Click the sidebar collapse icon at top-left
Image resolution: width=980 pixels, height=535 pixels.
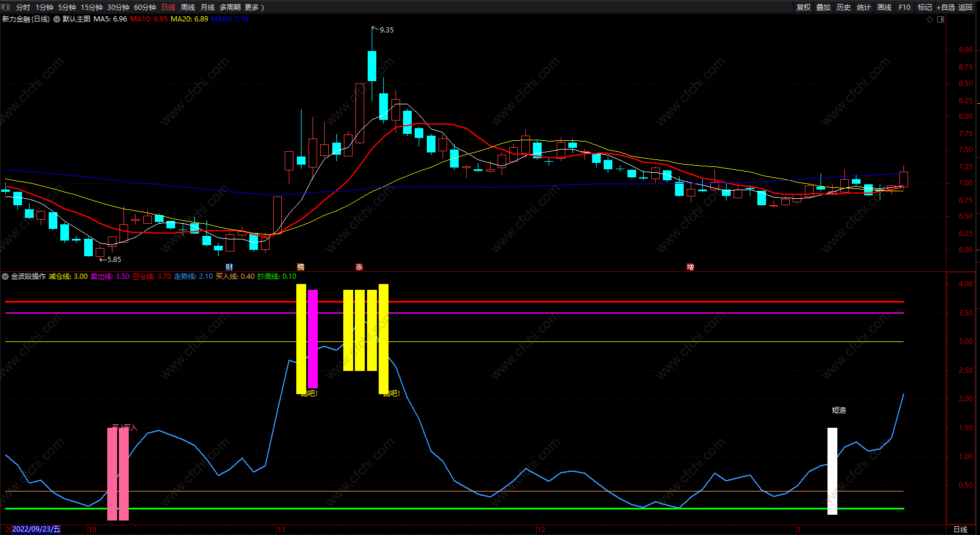click(6, 7)
